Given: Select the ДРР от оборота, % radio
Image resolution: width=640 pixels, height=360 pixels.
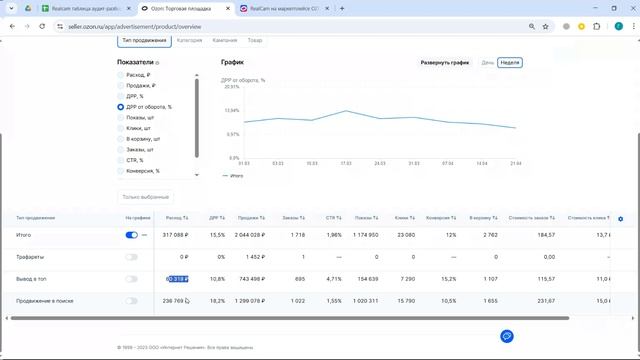Looking at the screenshot, I should (120, 107).
